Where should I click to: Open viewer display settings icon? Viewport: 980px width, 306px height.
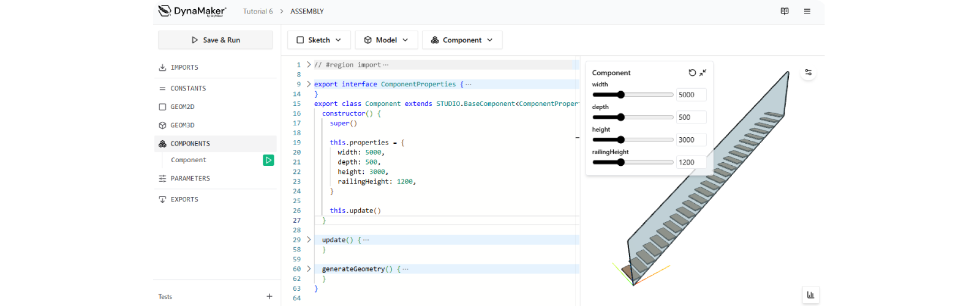coord(809,73)
